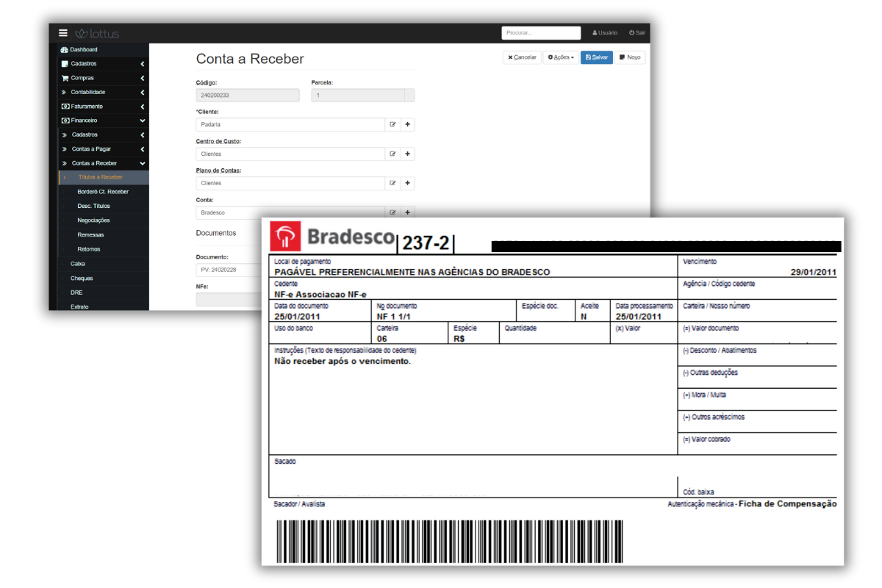Open the Ações dropdown
The height and width of the screenshot is (588, 882).
tap(561, 57)
